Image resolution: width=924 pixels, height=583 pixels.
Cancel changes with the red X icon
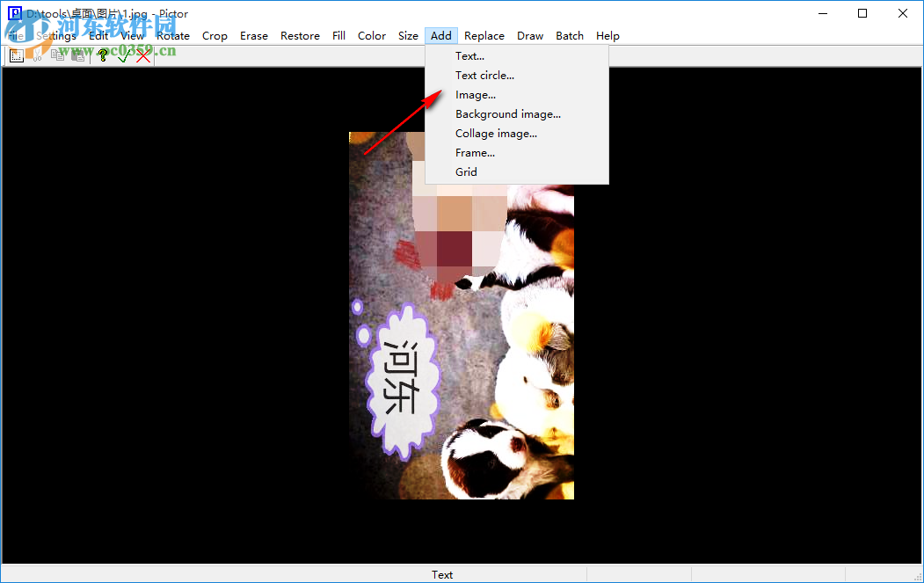click(143, 55)
